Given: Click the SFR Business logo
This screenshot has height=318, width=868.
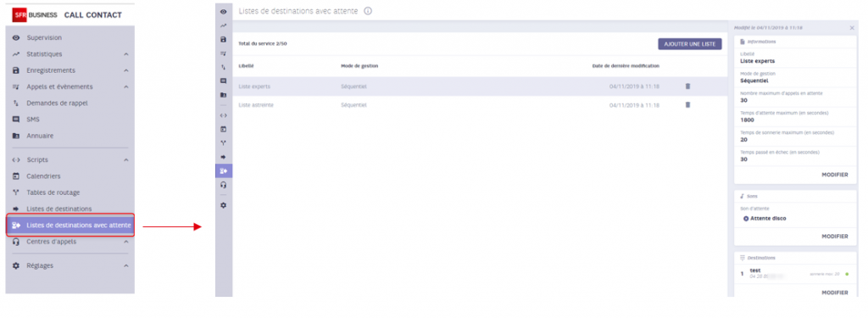Looking at the screenshot, I should [34, 15].
